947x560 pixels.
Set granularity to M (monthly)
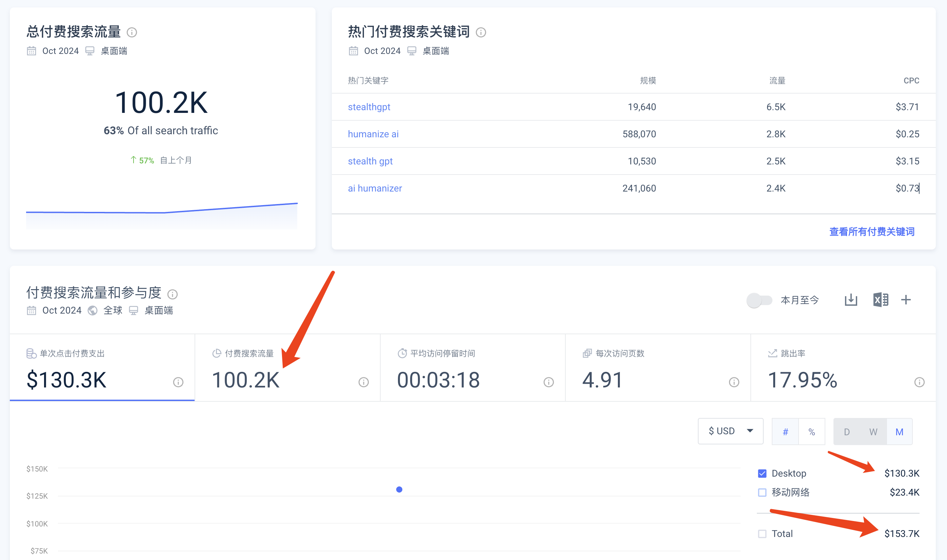(900, 432)
